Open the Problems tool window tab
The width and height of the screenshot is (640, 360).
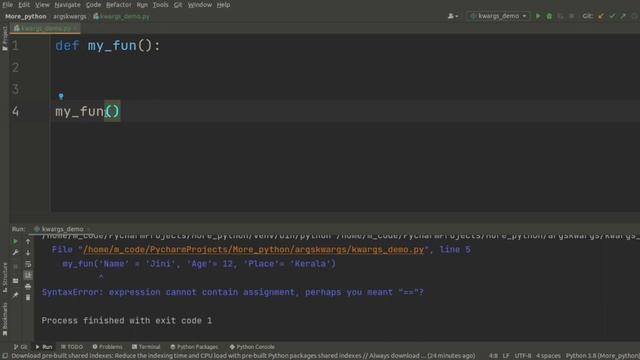(x=107, y=347)
